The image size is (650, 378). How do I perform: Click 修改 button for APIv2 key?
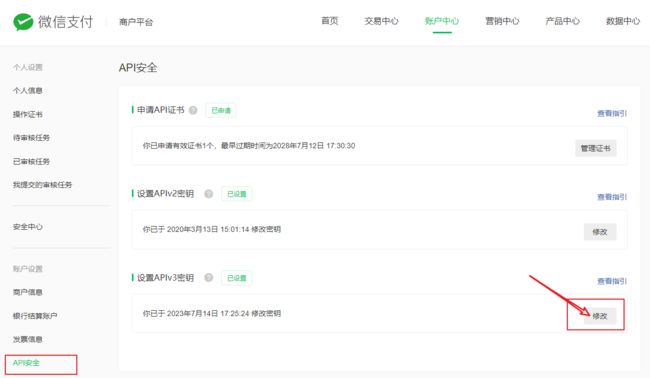tap(600, 232)
